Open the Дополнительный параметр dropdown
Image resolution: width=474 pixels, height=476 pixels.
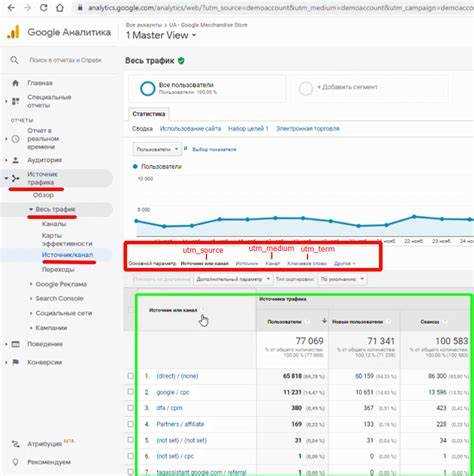[x=233, y=279]
